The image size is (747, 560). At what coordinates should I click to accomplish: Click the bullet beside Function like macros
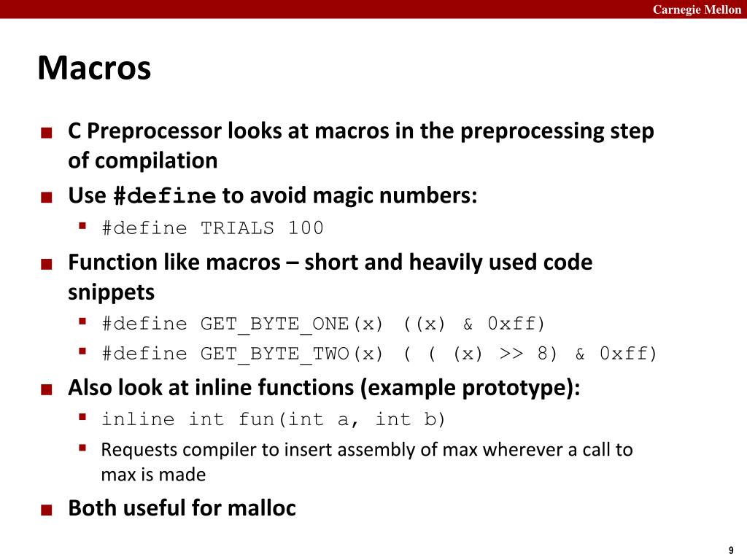46,264
